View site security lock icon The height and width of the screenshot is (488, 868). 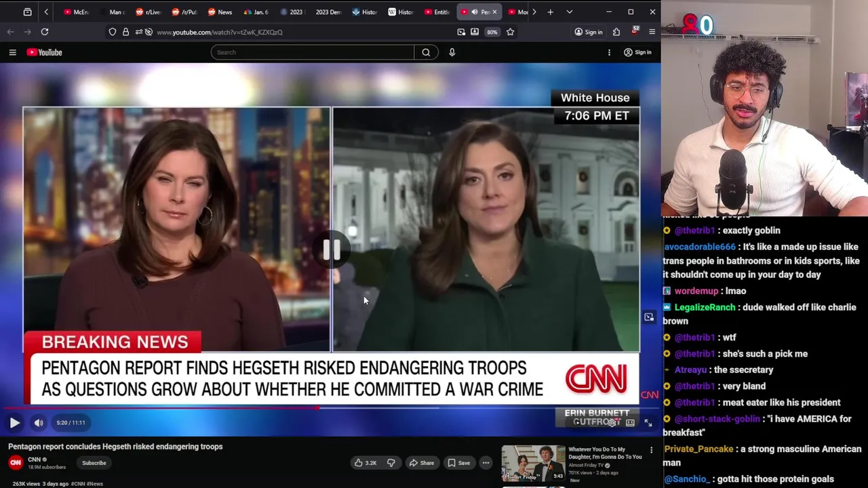125,32
